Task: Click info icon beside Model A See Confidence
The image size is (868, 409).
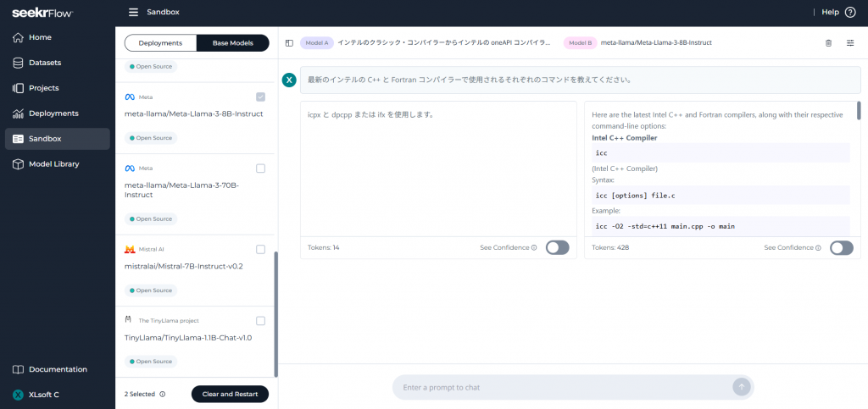Action: point(534,247)
